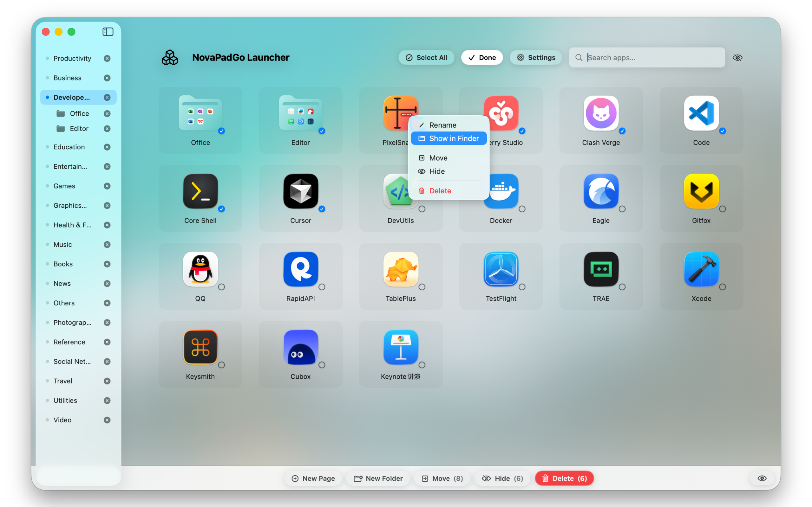
Task: Click the TablePlus icon
Action: (x=400, y=270)
